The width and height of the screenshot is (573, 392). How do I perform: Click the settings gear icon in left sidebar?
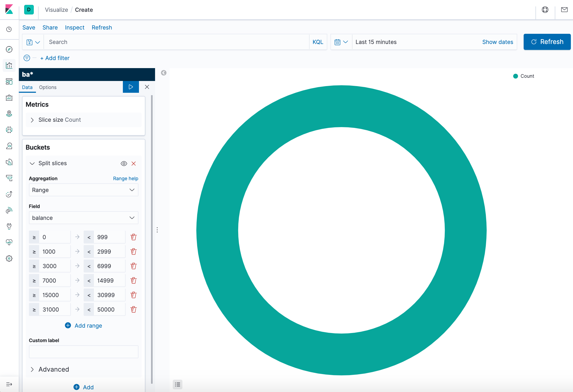(x=10, y=258)
